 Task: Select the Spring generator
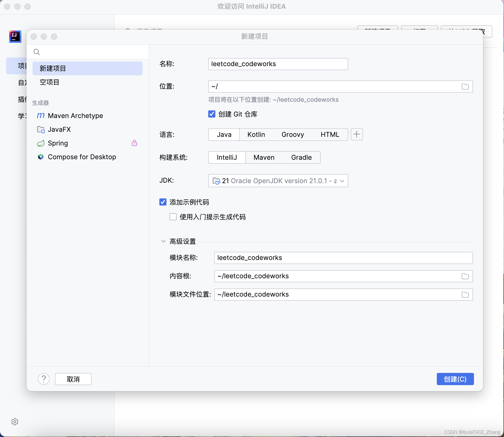pos(88,143)
